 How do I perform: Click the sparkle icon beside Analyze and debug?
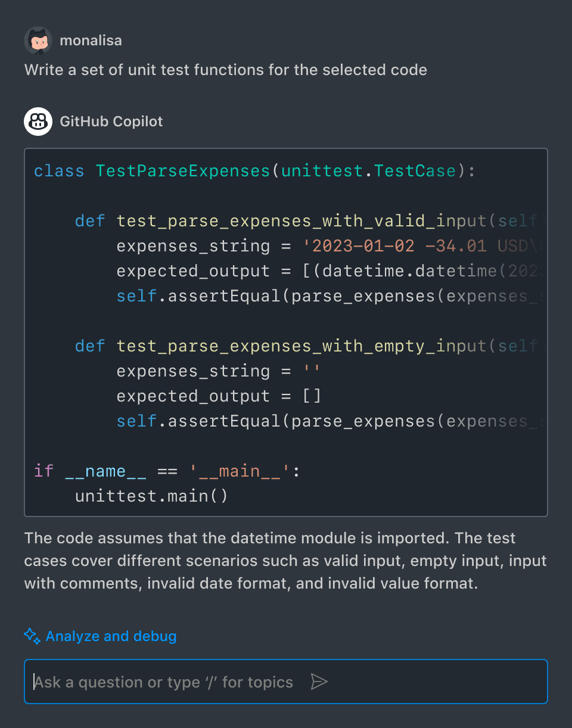pos(32,636)
